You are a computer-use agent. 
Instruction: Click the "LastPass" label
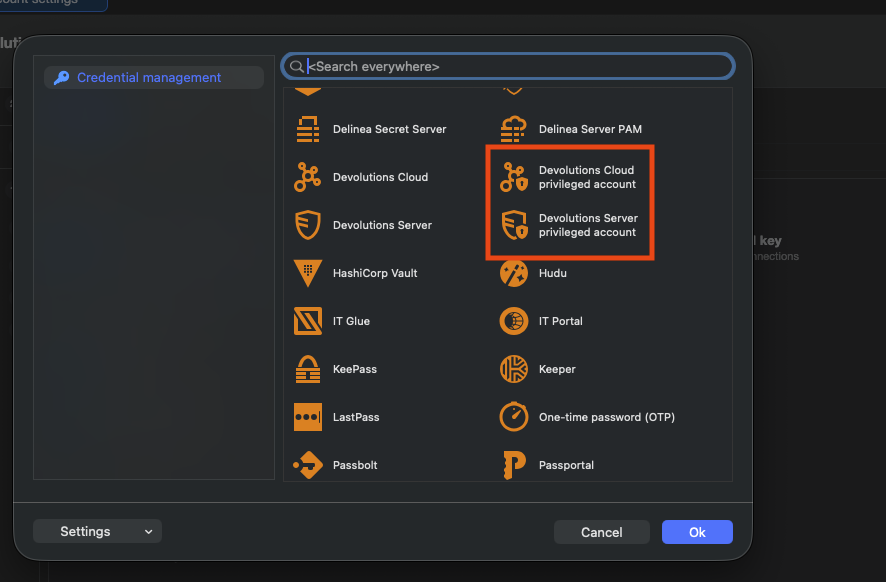(356, 418)
